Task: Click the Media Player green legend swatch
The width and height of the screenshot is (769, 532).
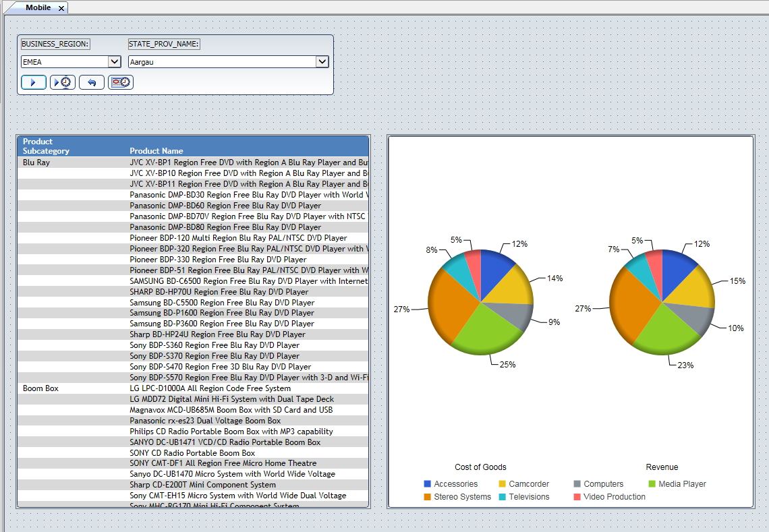Action: click(x=652, y=484)
